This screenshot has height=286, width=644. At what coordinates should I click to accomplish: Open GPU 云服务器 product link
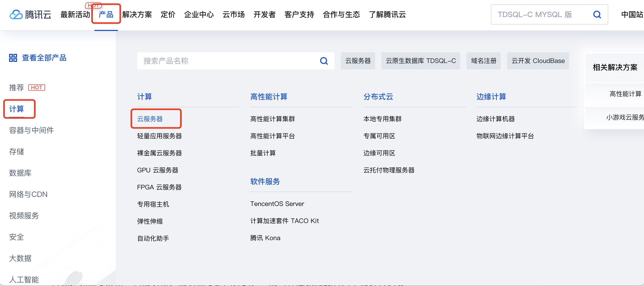coord(158,170)
